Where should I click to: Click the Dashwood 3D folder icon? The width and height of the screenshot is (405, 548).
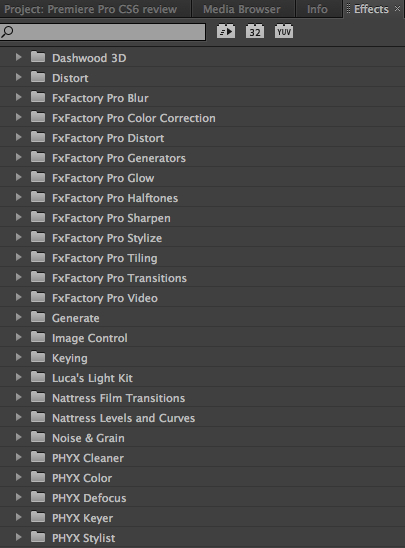pyautogui.click(x=38, y=57)
